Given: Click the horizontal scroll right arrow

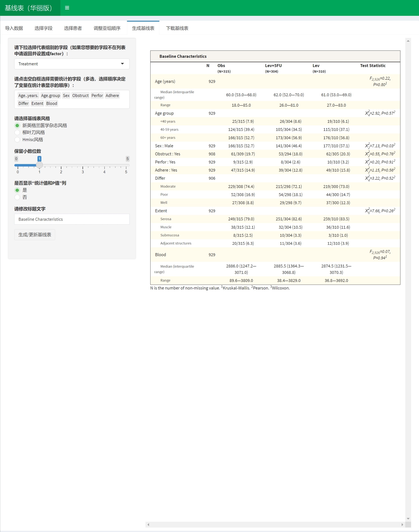Looking at the screenshot, I should click(402, 525).
